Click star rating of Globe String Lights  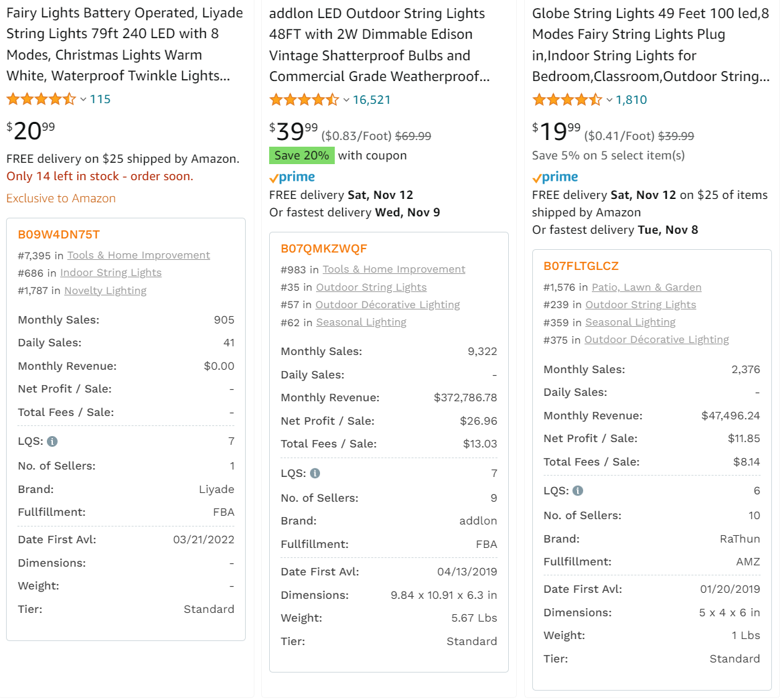point(567,100)
